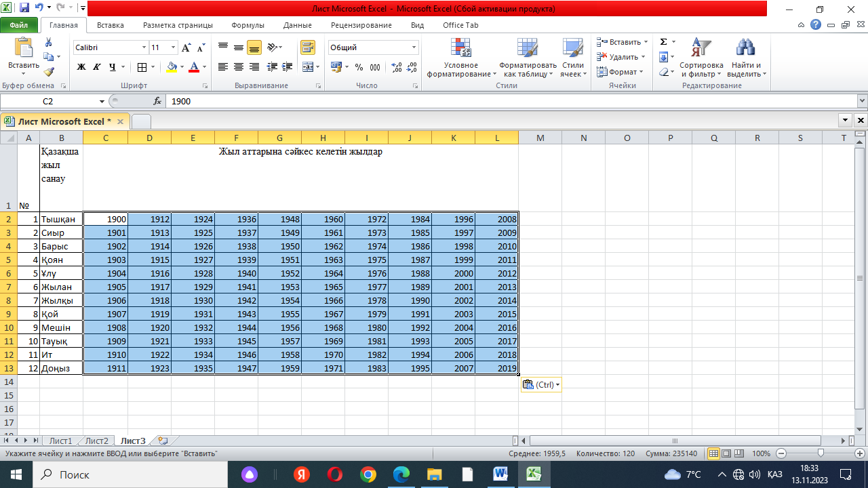Click the center text alignment icon

click(x=239, y=67)
